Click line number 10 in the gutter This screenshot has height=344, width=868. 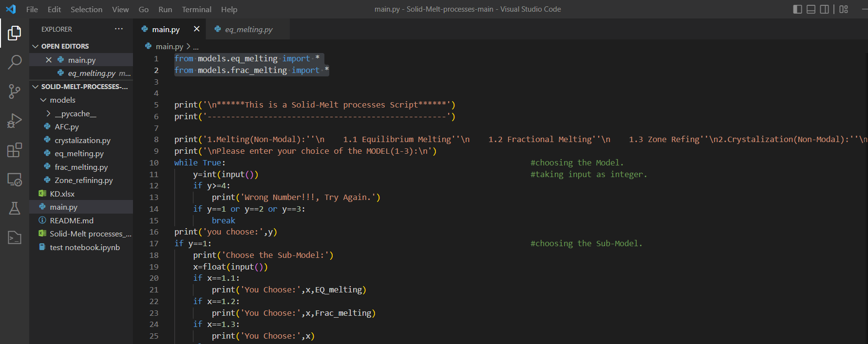coord(154,163)
